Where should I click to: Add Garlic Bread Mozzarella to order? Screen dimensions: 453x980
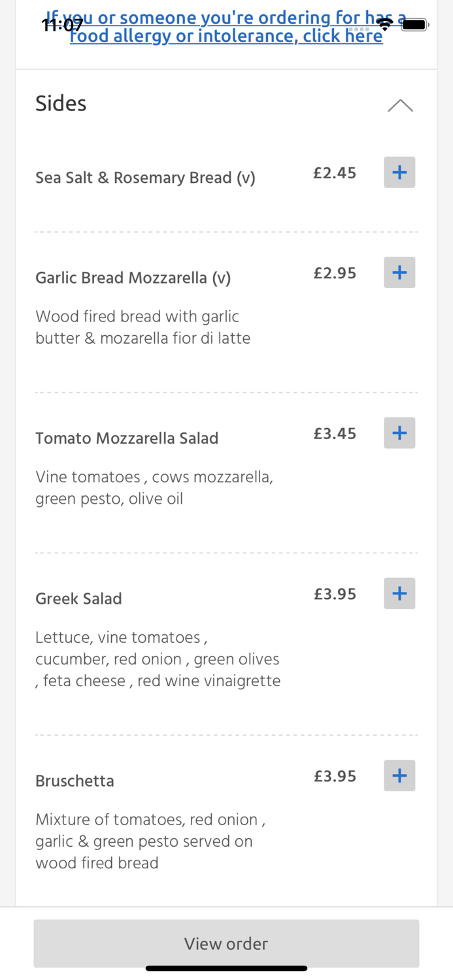tap(399, 272)
